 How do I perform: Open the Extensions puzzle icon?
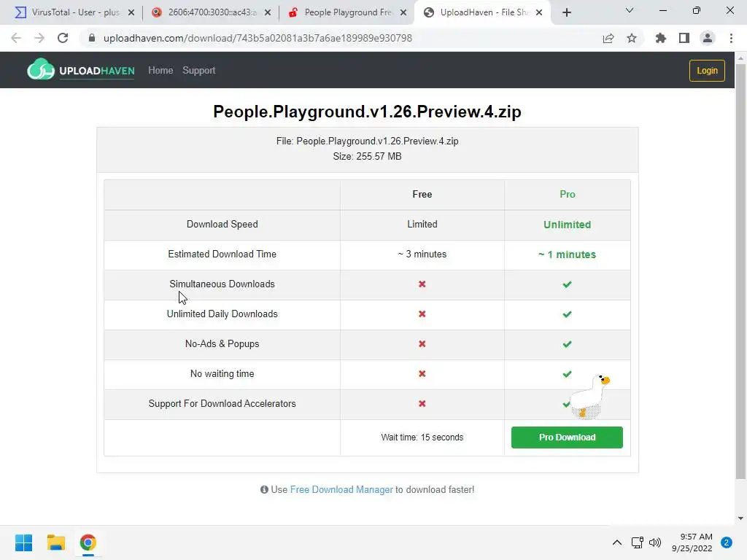coord(661,38)
